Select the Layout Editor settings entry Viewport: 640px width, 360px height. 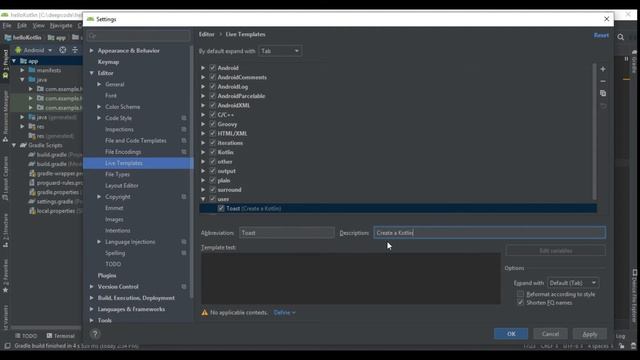[122, 186]
